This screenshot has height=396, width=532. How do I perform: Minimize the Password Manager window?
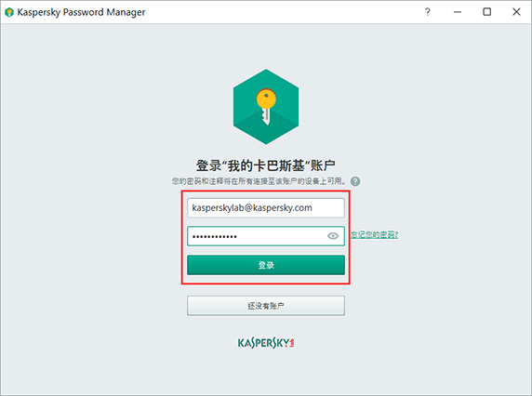[x=458, y=12]
